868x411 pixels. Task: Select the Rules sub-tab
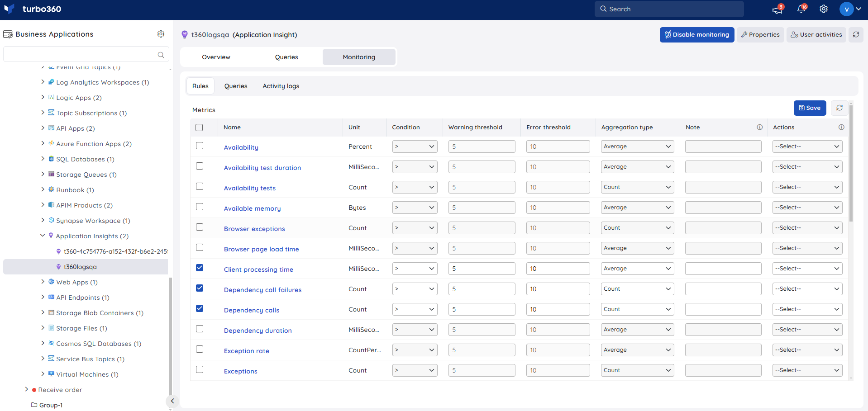[200, 86]
